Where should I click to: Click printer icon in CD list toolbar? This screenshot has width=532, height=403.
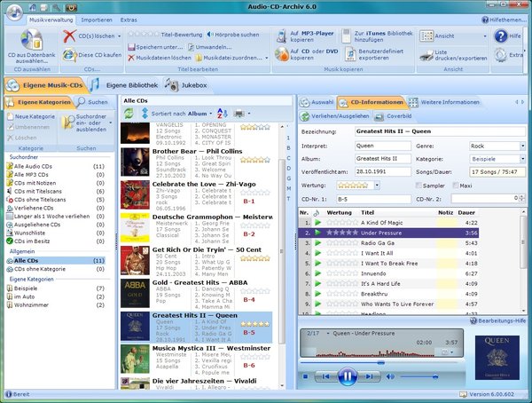click(x=239, y=113)
